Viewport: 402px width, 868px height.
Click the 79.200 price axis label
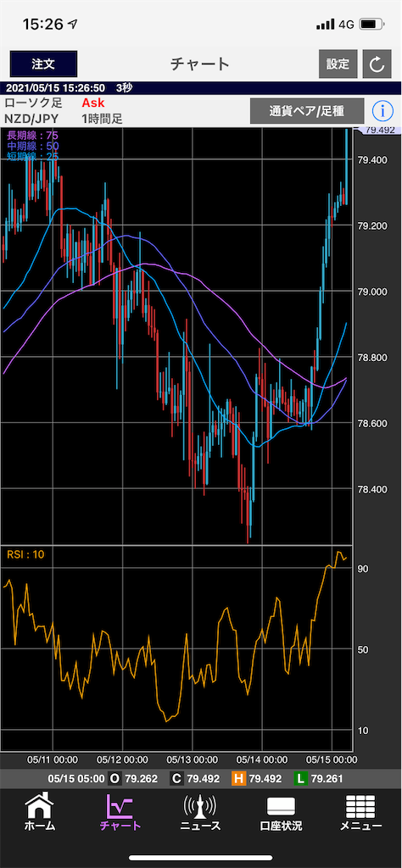[x=372, y=225]
